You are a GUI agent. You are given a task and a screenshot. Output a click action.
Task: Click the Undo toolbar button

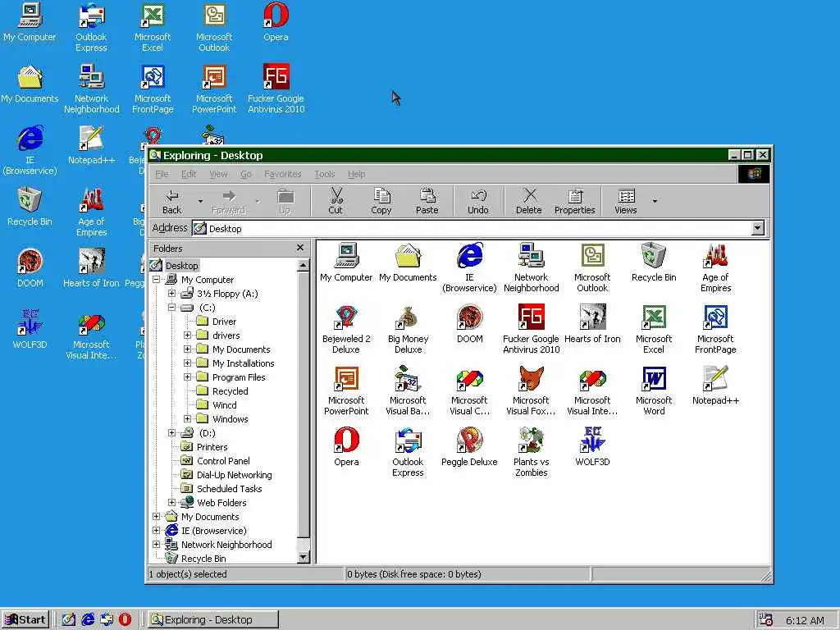point(478,201)
